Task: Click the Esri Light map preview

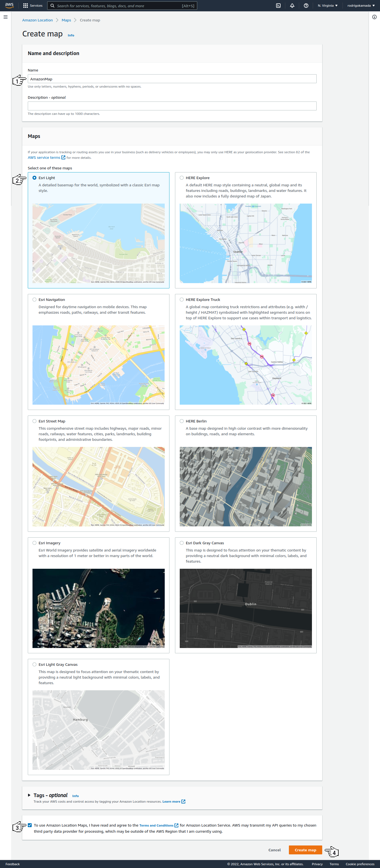Action: [98, 243]
